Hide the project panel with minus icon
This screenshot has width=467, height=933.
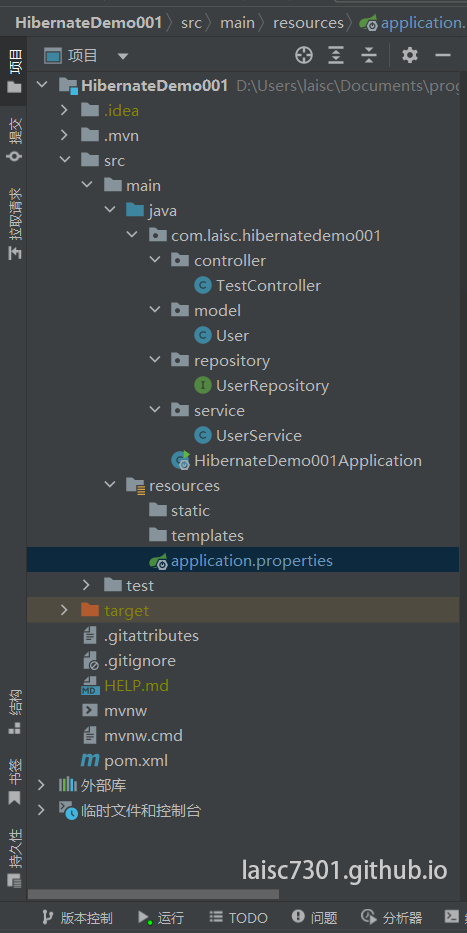(443, 56)
